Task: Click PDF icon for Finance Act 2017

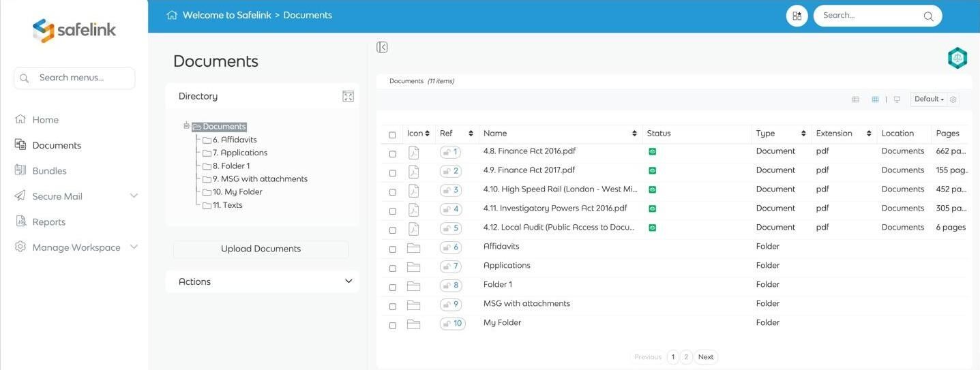Action: point(413,172)
